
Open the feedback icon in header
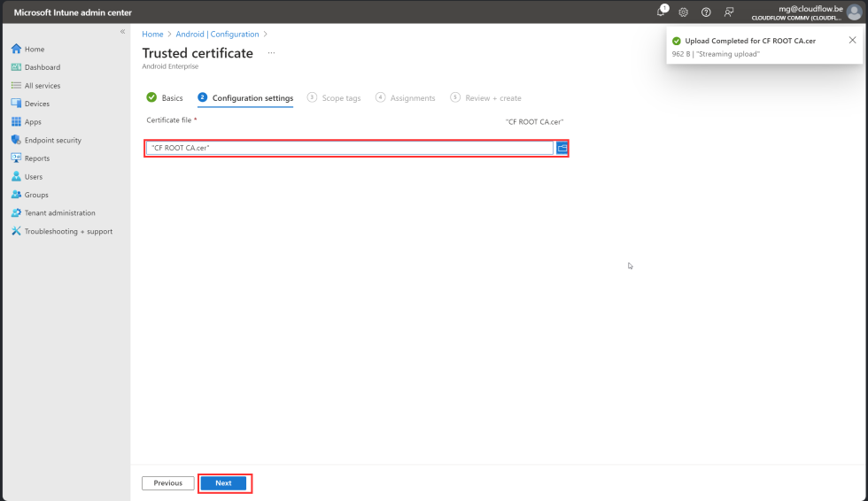pyautogui.click(x=729, y=12)
